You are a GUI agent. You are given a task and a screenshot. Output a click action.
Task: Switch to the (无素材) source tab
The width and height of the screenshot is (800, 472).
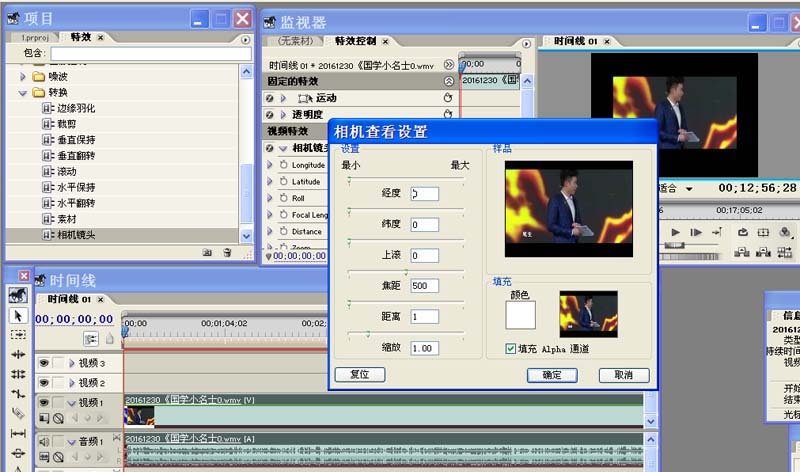pos(295,41)
